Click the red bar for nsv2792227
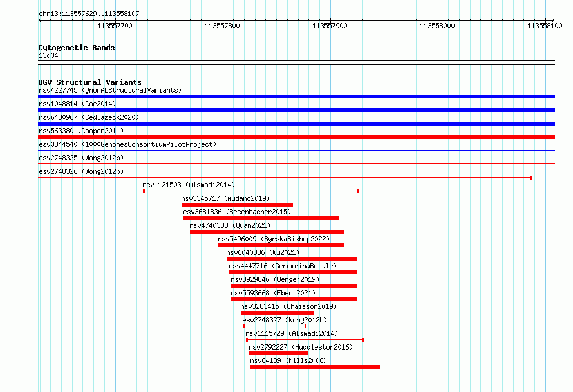The image size is (573, 392). 279,353
